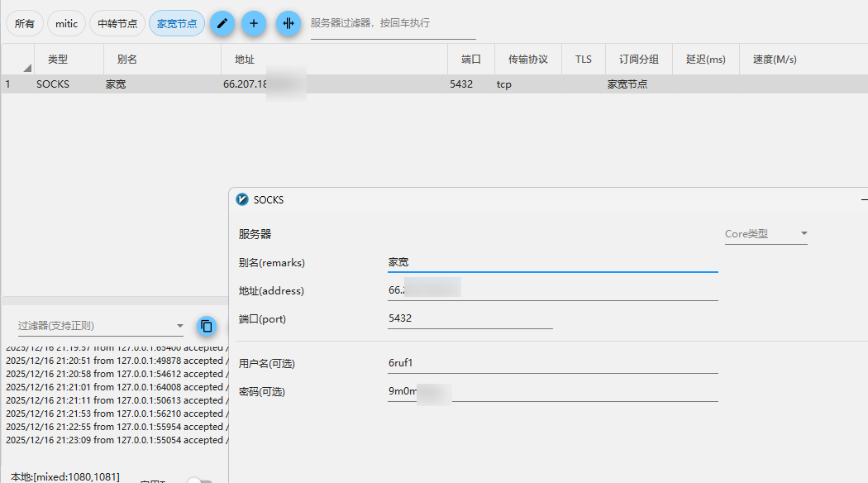
Task: Open the 中转节点 group tab
Action: pyautogui.click(x=117, y=24)
